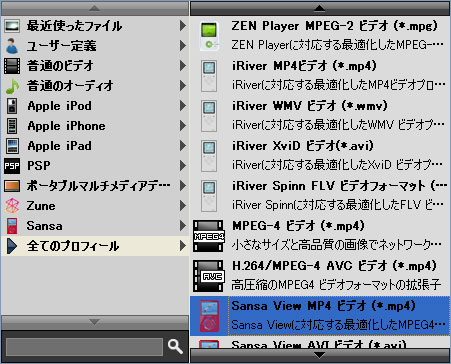Viewport: 451px width, 364px height.
Task: Expand Zune submenu arrow
Action: tap(182, 206)
